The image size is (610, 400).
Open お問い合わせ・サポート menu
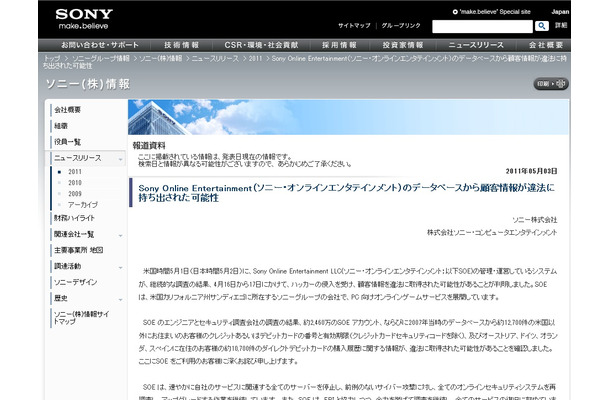click(100, 45)
